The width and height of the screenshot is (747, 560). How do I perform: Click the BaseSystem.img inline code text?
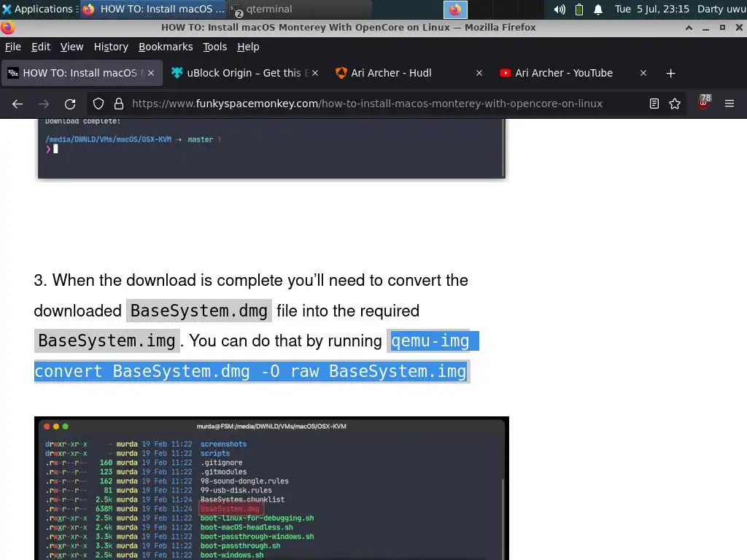pos(107,341)
